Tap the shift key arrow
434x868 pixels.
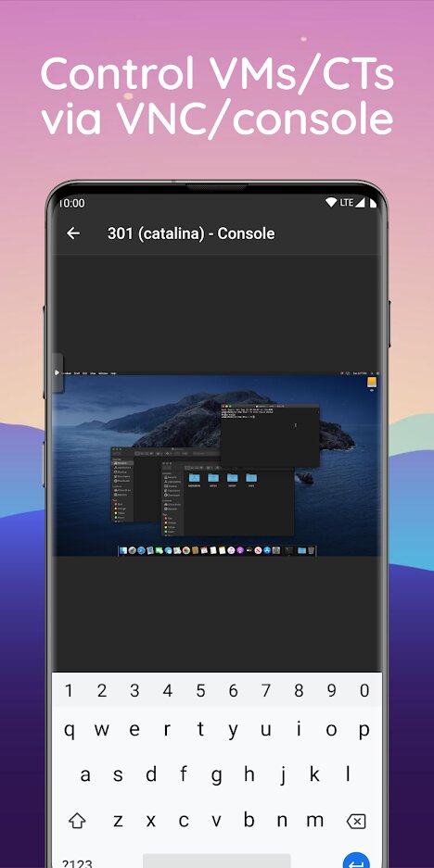tap(77, 820)
